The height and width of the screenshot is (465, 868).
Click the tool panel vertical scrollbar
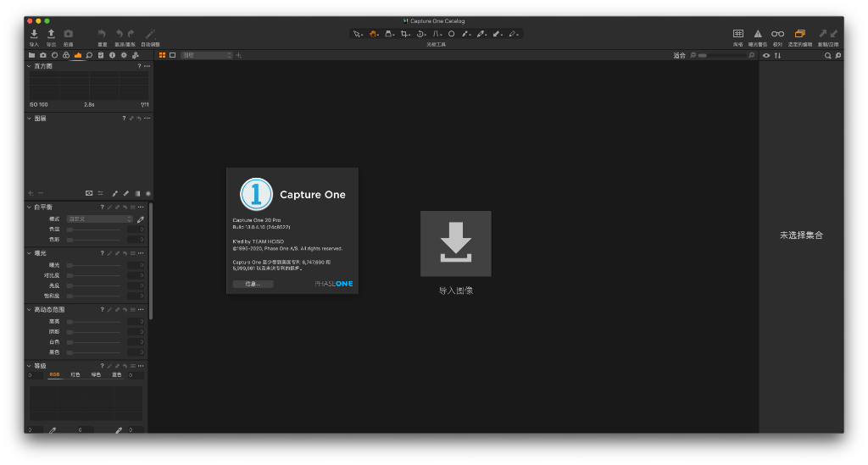[x=151, y=261]
